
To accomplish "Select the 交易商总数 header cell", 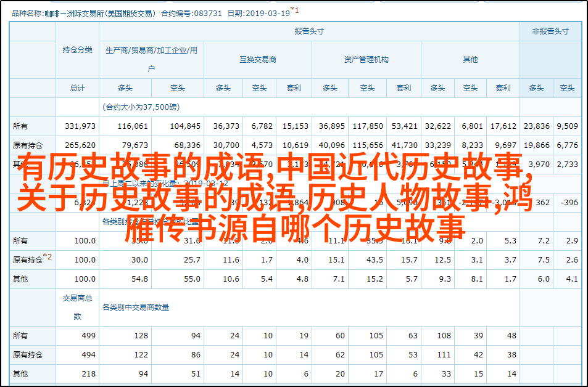I will 77,307.
